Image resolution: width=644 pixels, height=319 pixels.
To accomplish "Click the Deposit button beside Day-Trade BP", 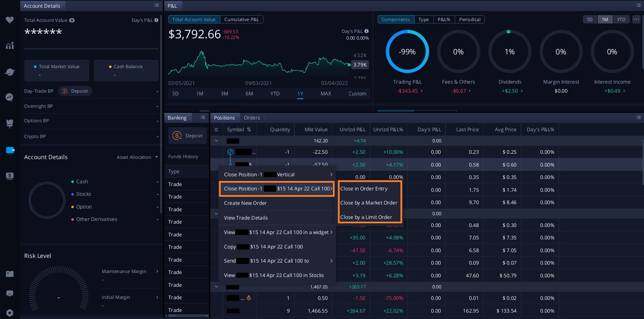I will point(75,91).
